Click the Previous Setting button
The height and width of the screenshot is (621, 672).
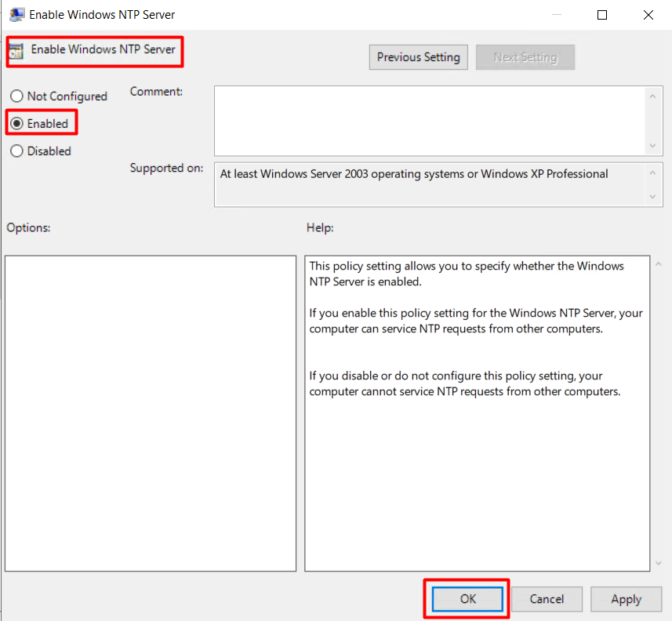point(418,57)
